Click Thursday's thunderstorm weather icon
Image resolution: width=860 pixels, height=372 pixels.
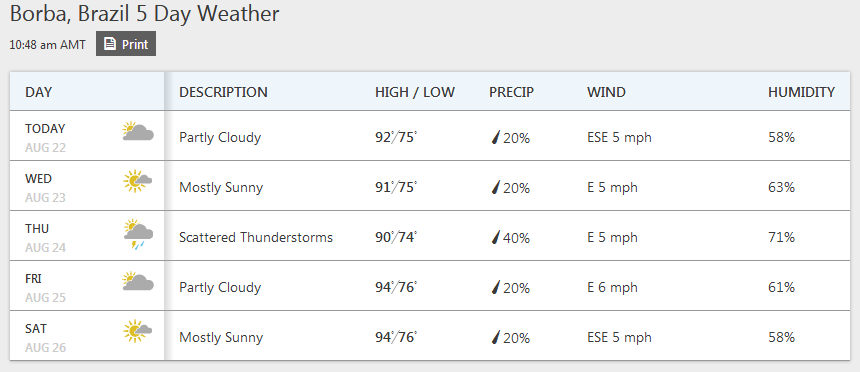[138, 234]
